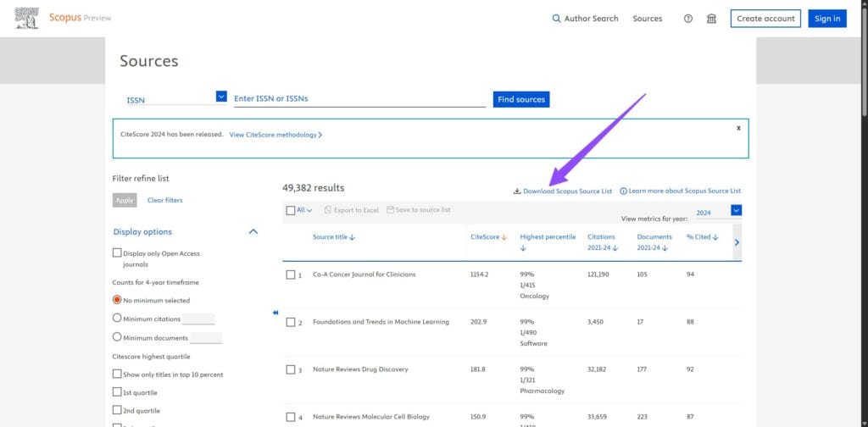Image resolution: width=868 pixels, height=427 pixels.
Task: Click the Find sources button
Action: click(x=521, y=100)
